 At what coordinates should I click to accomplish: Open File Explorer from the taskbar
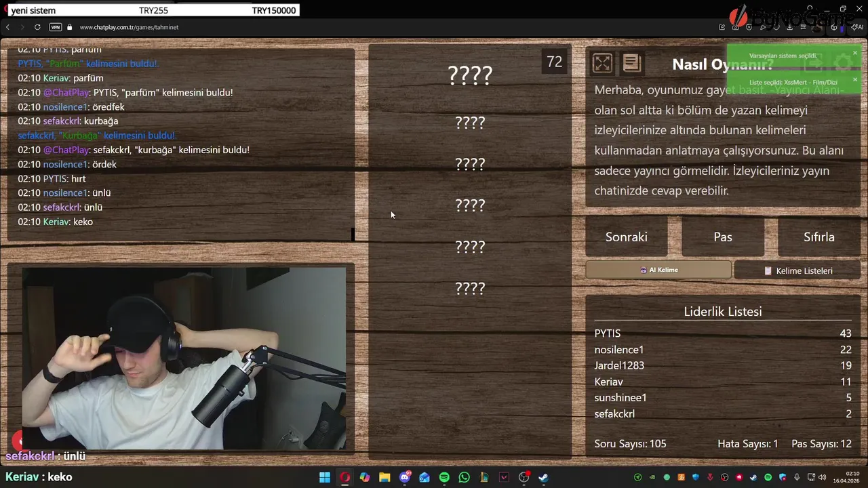(384, 477)
